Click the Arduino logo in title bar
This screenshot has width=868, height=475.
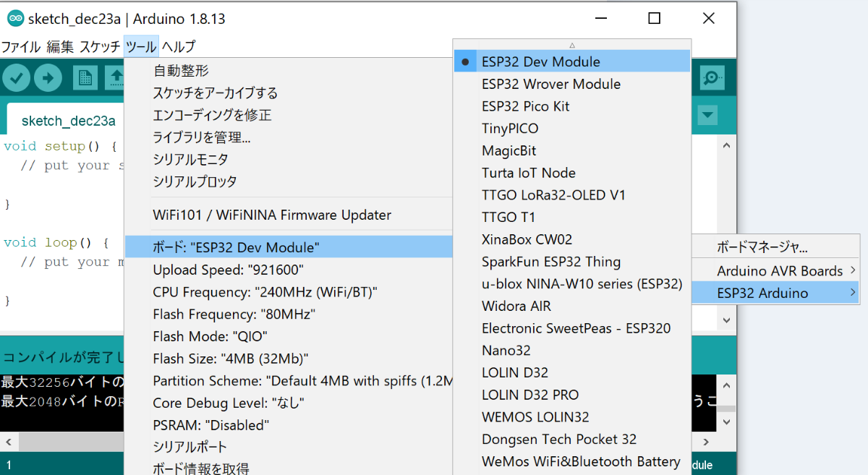point(14,19)
